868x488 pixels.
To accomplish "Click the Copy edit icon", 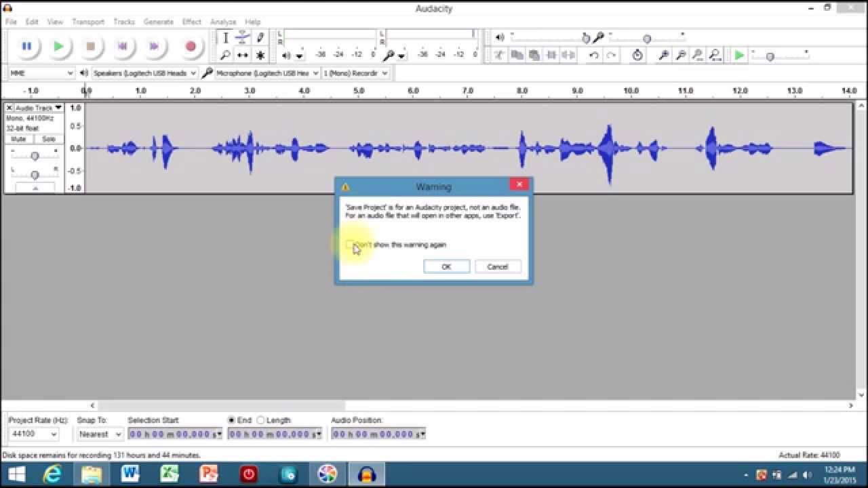I will [517, 55].
